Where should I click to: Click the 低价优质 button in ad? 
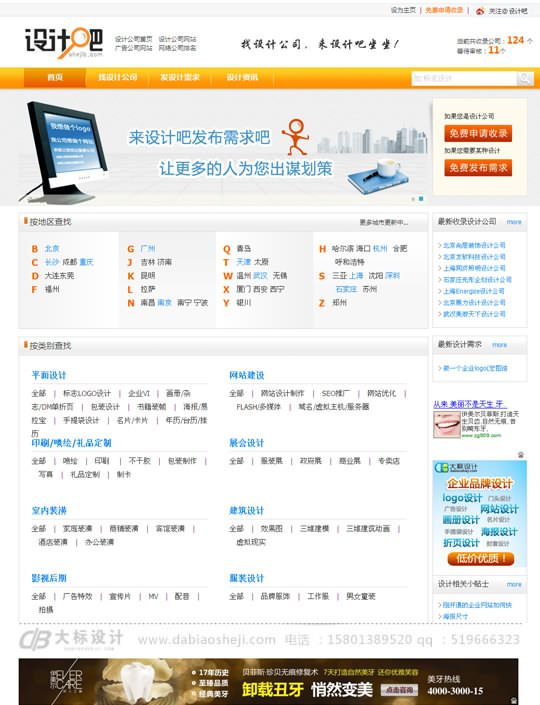coord(481,558)
